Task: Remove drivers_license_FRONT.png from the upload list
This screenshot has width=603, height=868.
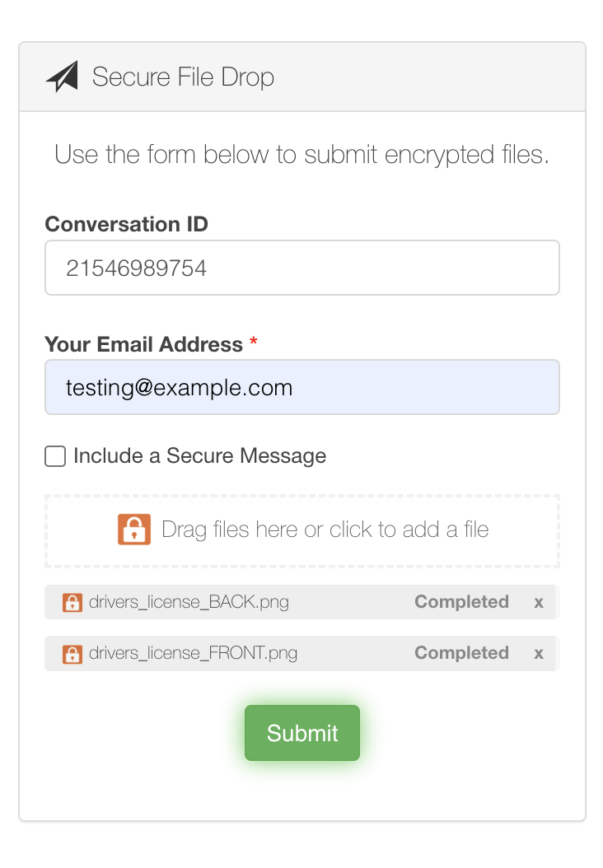Action: tap(538, 652)
